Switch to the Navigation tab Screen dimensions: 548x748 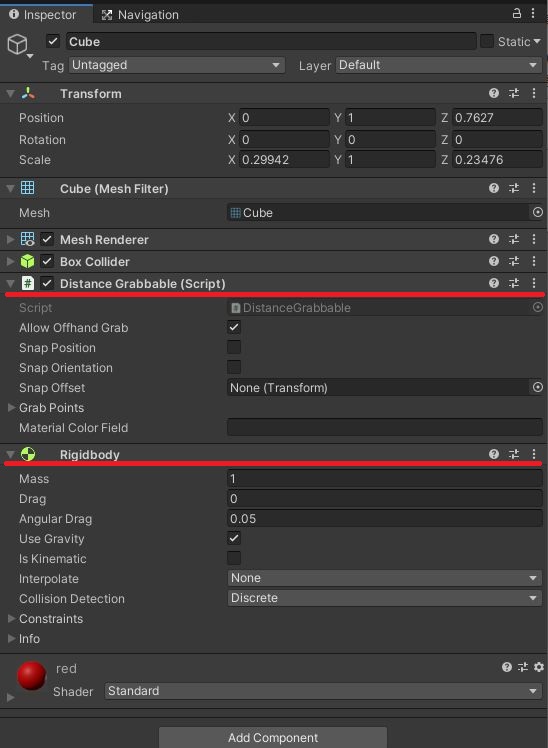click(x=140, y=15)
